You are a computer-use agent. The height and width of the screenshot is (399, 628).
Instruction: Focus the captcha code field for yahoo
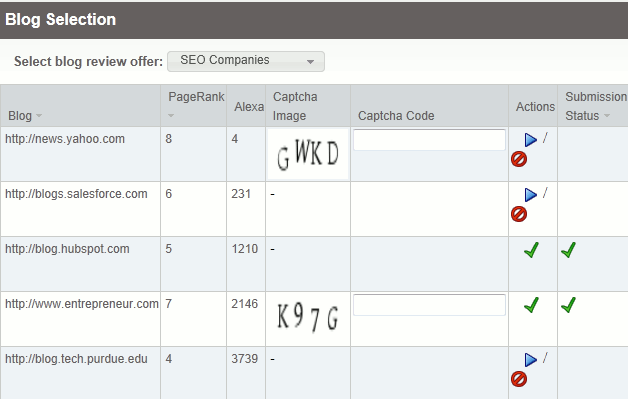pyautogui.click(x=429, y=140)
